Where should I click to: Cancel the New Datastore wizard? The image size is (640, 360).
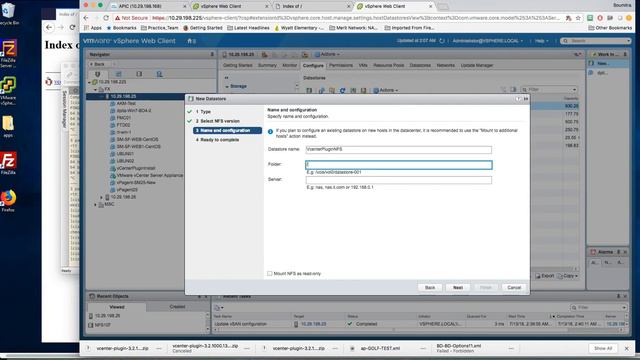514,288
